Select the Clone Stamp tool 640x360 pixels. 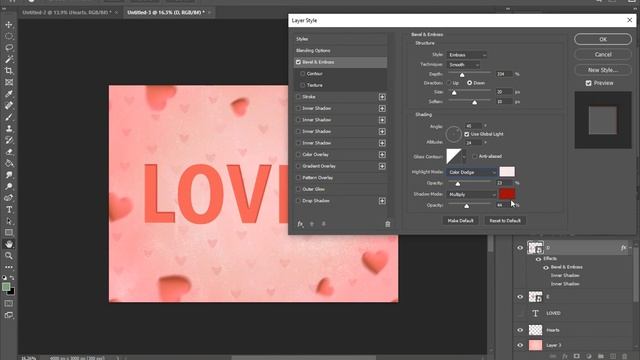tap(9, 129)
